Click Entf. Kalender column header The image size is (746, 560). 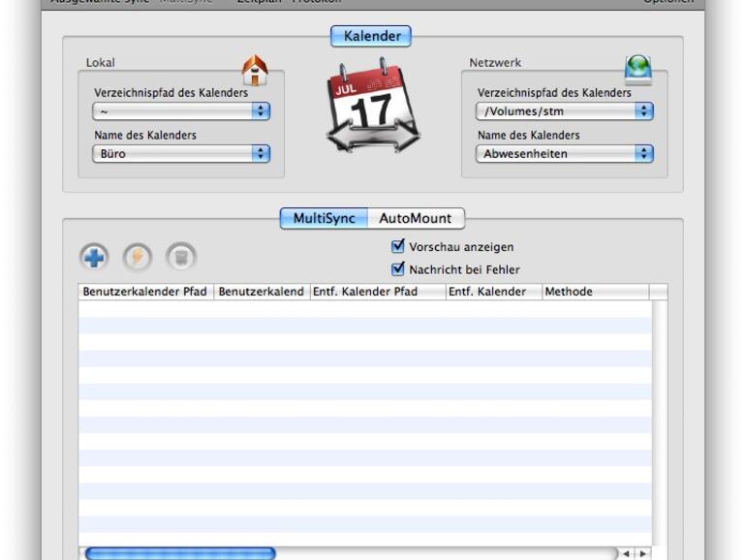tap(494, 292)
